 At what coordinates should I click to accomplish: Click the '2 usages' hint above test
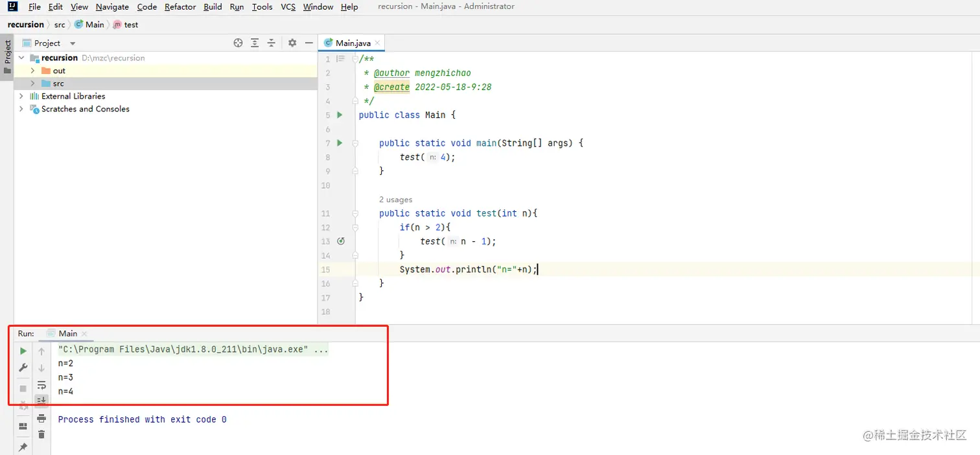click(x=395, y=200)
